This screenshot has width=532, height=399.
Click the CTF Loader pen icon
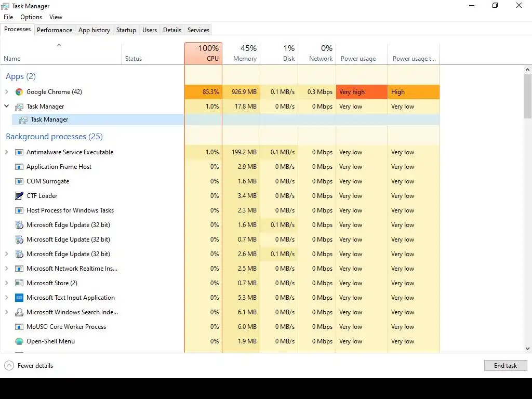[x=19, y=196]
